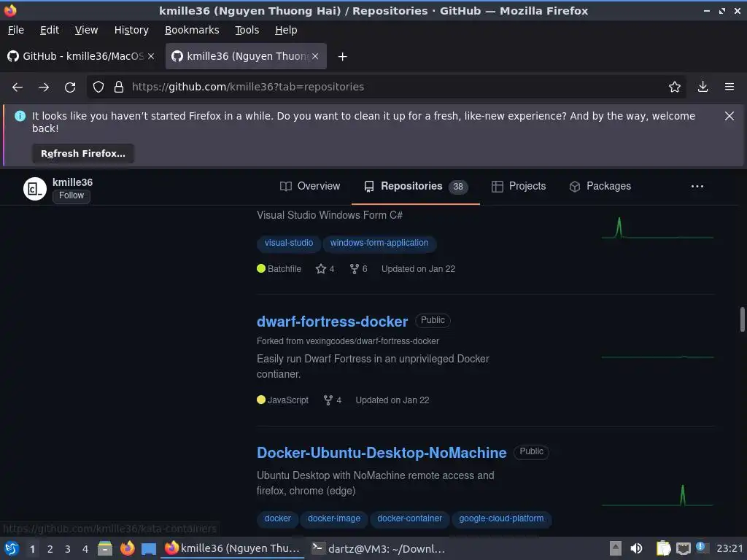This screenshot has width=747, height=560.
Task: Close the GitHub - kmille36/MacOS tab
Action: [151, 56]
